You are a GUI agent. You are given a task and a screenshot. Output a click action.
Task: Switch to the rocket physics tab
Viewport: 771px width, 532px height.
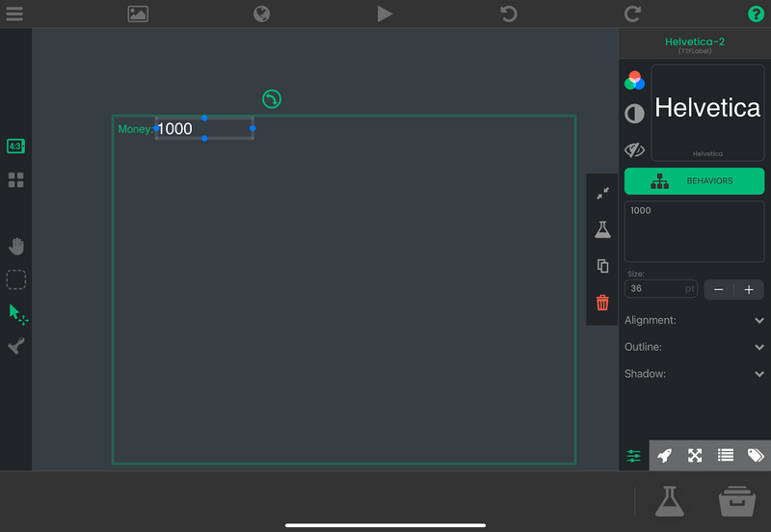coord(664,456)
